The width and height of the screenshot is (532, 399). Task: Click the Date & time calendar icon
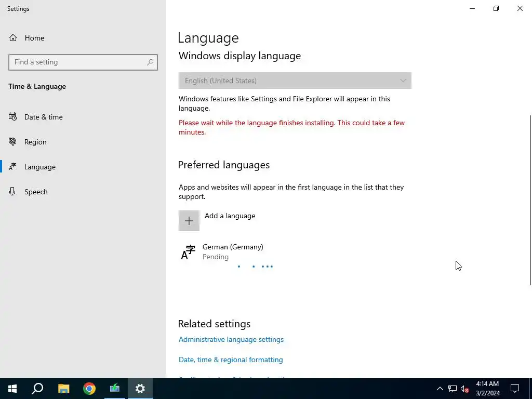pos(12,117)
